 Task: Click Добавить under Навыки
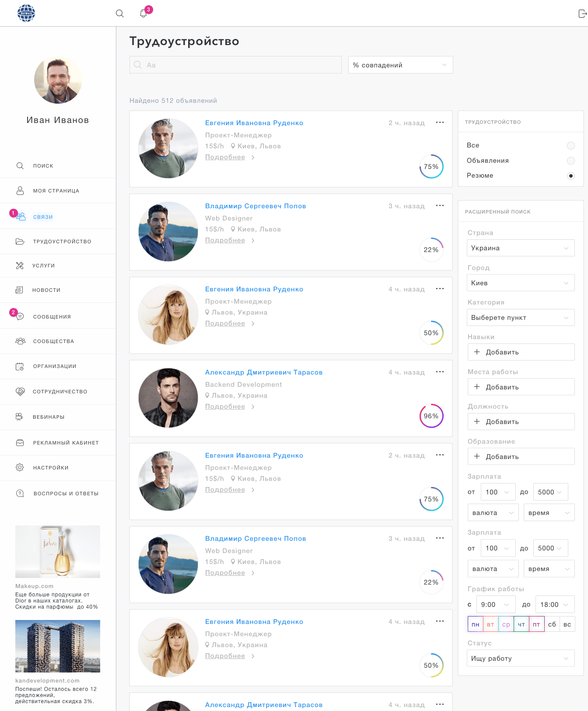click(521, 352)
